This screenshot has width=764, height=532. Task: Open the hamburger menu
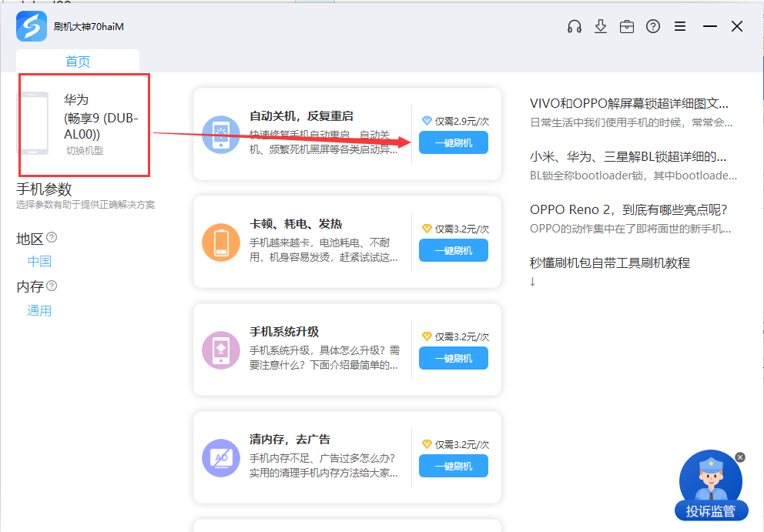tap(679, 25)
